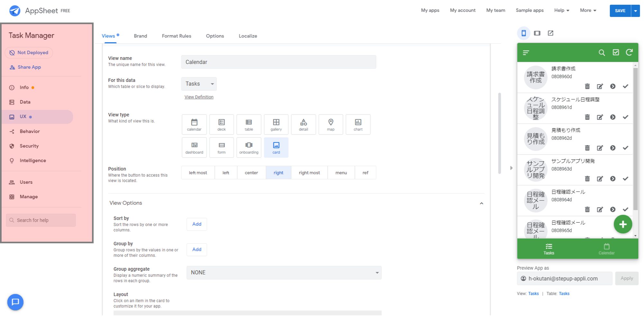This screenshot has width=644, height=317.
Task: Click the View Definition link
Action: pos(199,97)
